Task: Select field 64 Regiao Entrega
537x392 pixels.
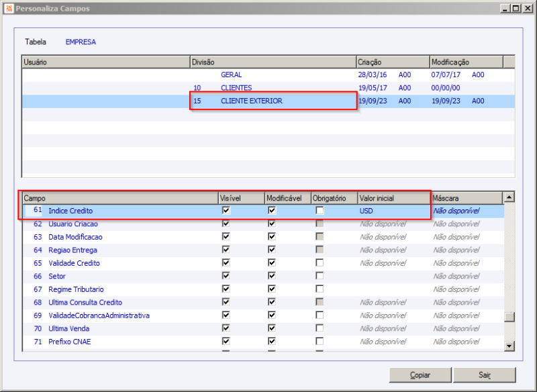Action: 263,250
